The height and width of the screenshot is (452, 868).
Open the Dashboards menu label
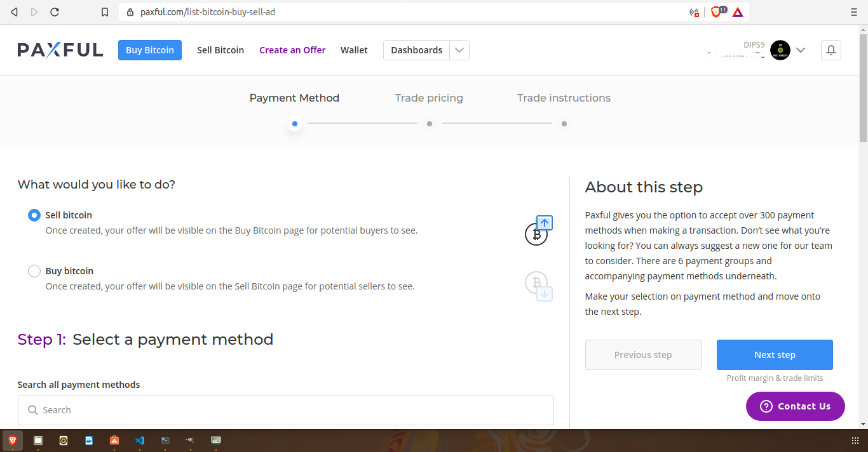pyautogui.click(x=417, y=50)
